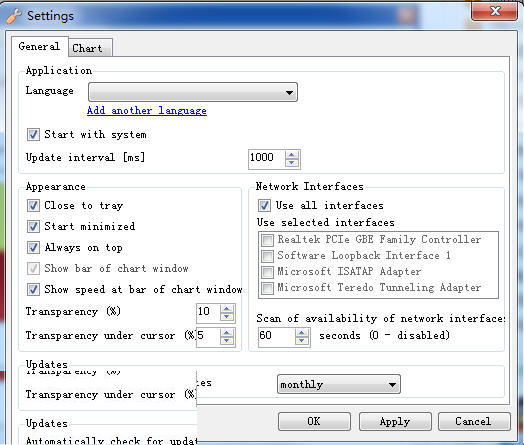
Task: Increase Transparency under cursor value
Action: point(227,332)
